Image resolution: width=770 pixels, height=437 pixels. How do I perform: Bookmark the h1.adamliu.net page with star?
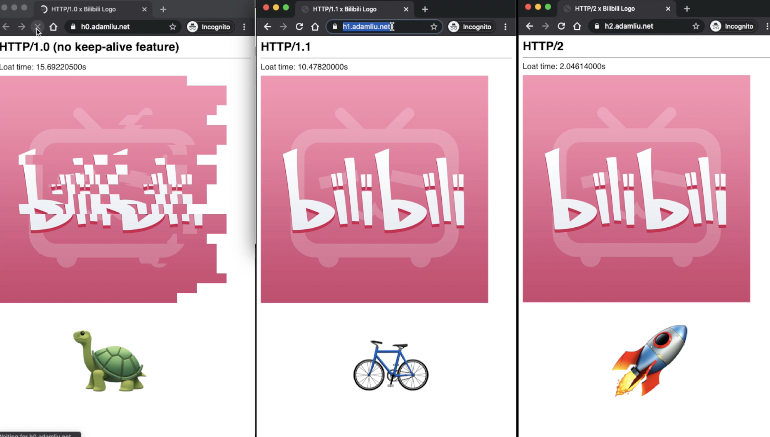point(434,27)
